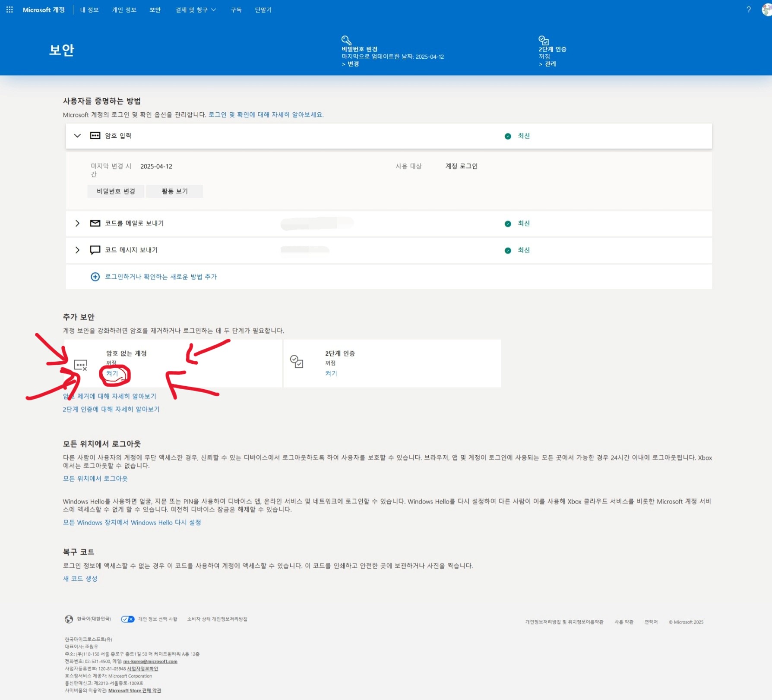This screenshot has width=772, height=700.
Task: Open the 보안 navigation tab
Action: click(x=155, y=9)
